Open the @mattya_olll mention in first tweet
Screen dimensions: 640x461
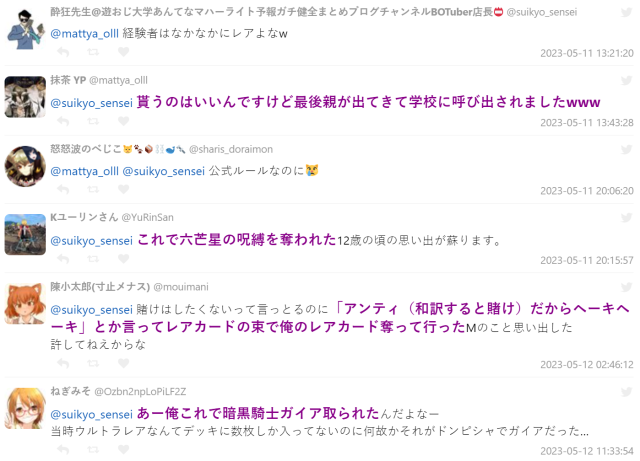coord(84,33)
